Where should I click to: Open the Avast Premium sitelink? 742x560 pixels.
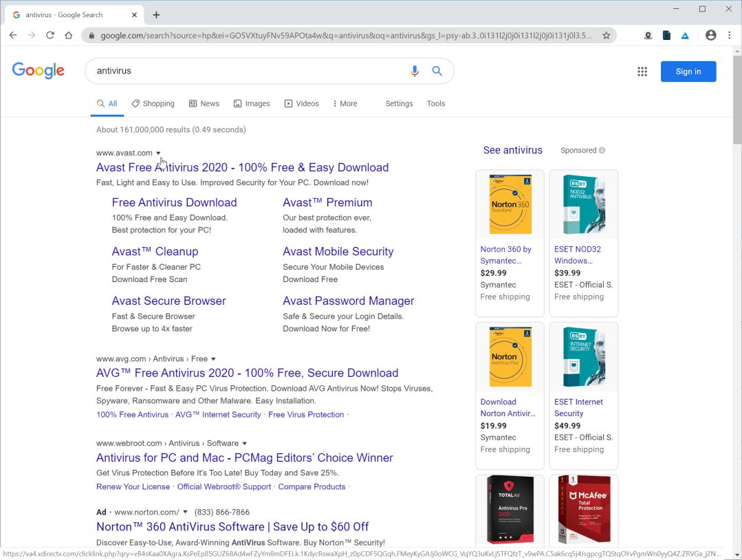tap(327, 202)
